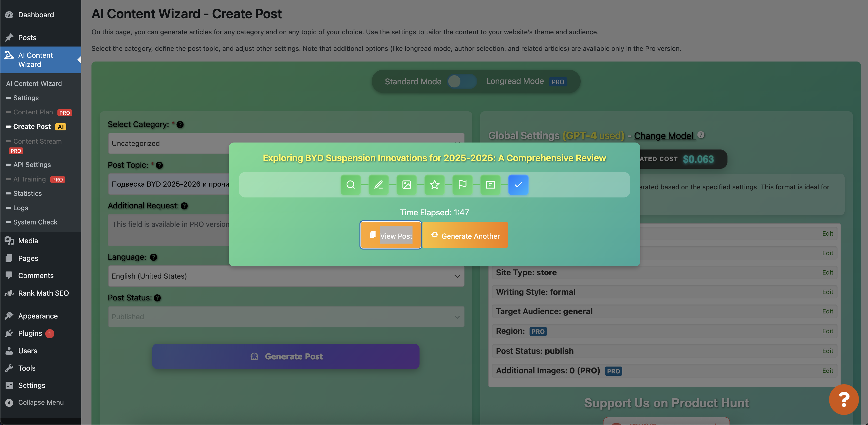The image size is (868, 425).
Task: Open Content Plan PRO submenu item
Action: [x=39, y=112]
